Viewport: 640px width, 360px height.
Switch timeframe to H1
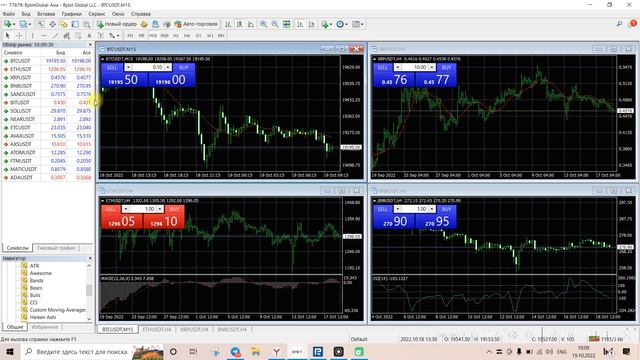(176, 36)
